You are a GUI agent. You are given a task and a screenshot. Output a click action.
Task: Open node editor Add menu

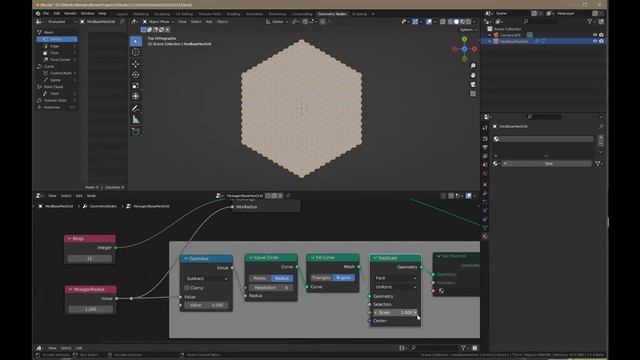79,196
